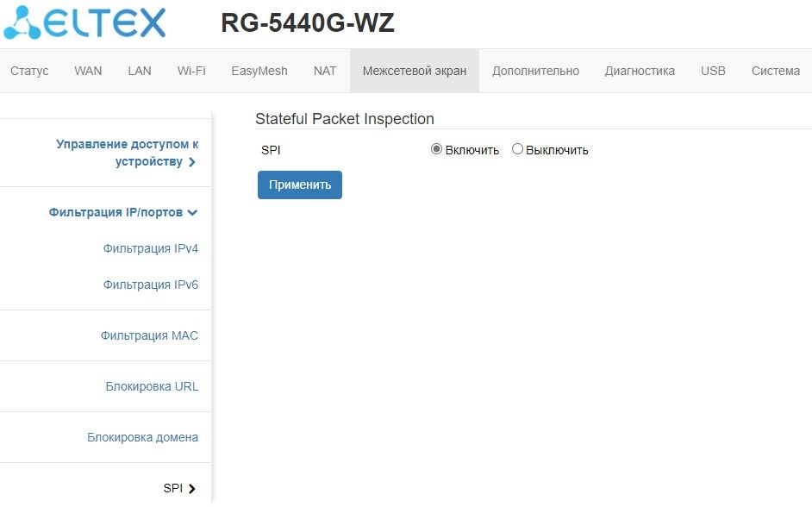Switch to the WAN tab
The width and height of the screenshot is (812, 507).
pos(88,71)
